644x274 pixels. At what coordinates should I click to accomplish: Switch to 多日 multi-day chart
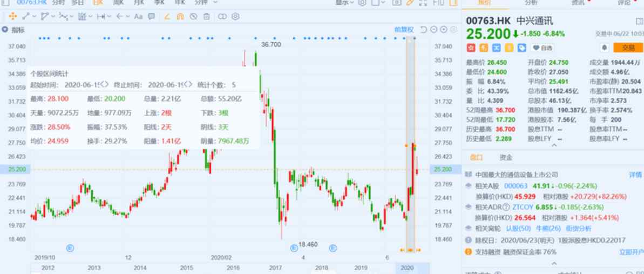coord(78,2)
